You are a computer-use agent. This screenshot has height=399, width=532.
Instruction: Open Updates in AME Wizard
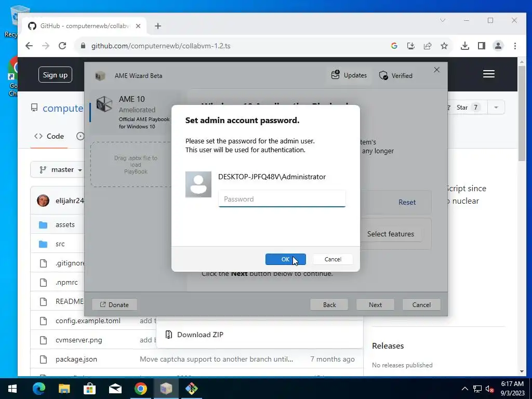click(349, 75)
